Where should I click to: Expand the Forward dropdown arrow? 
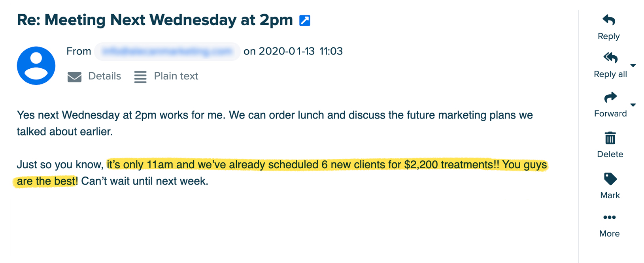click(x=633, y=105)
